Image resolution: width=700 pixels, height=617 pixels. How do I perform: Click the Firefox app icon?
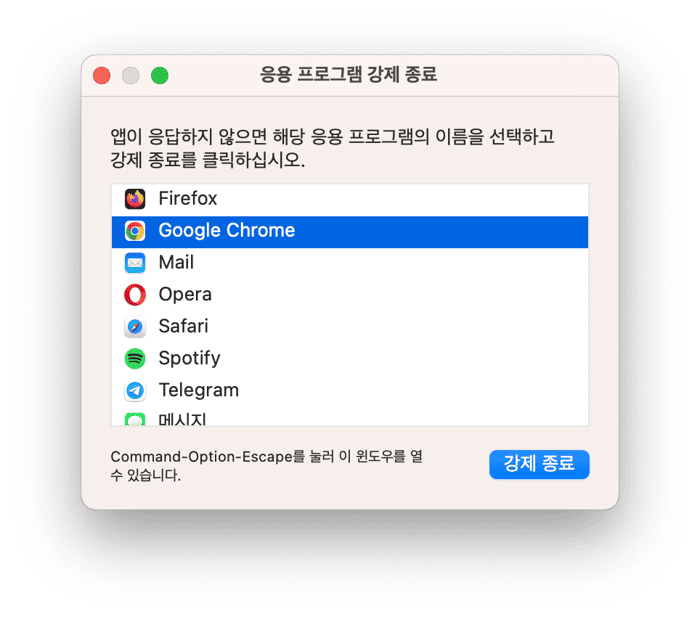pyautogui.click(x=135, y=199)
